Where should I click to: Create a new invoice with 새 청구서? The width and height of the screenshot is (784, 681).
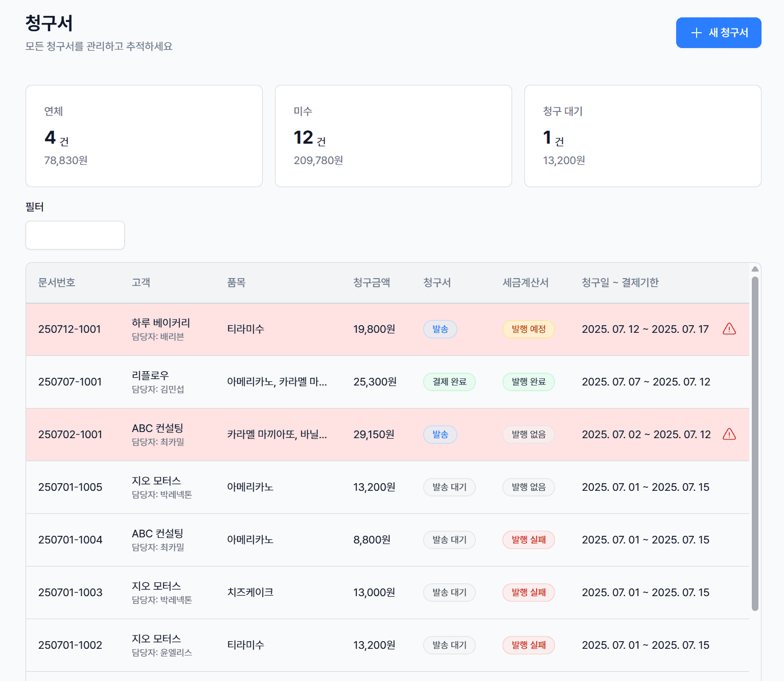click(719, 33)
